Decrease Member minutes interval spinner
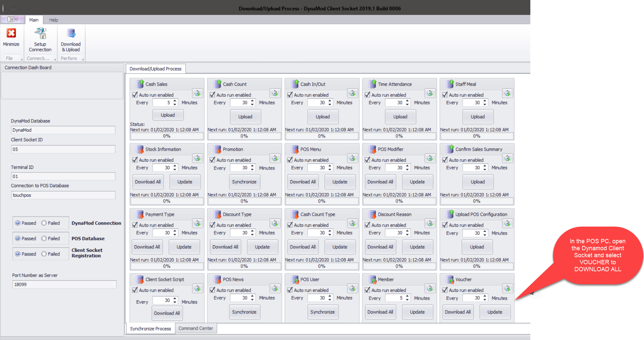This screenshot has width=644, height=340. [407, 300]
